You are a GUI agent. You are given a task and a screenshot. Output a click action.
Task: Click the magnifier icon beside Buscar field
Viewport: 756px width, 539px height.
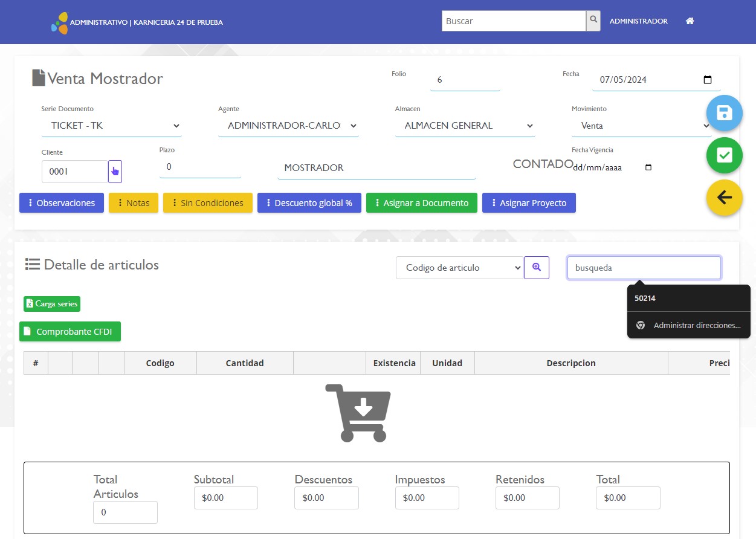[x=594, y=21]
